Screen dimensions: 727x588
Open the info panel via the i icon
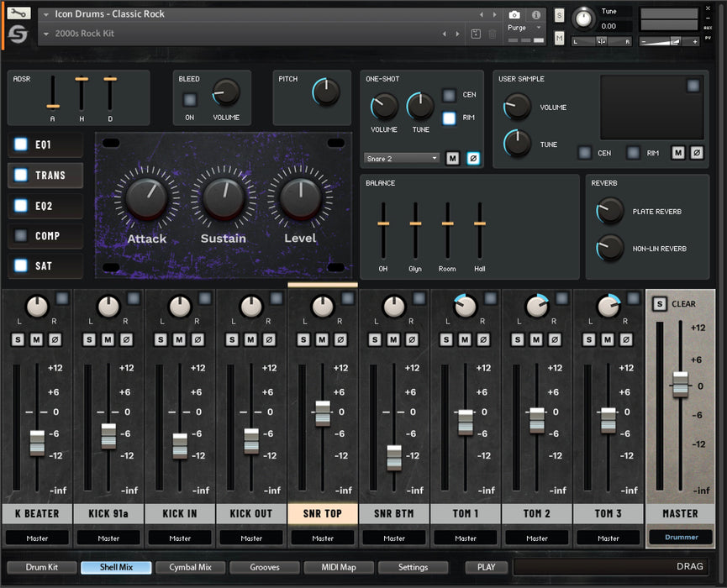click(x=535, y=13)
